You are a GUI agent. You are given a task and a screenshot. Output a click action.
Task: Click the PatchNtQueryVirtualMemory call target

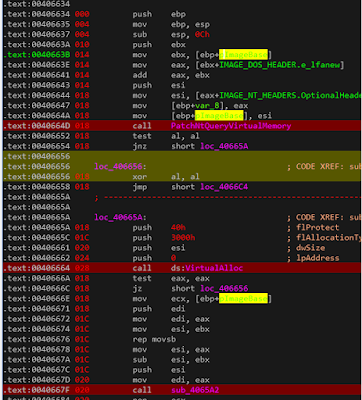pyautogui.click(x=231, y=126)
